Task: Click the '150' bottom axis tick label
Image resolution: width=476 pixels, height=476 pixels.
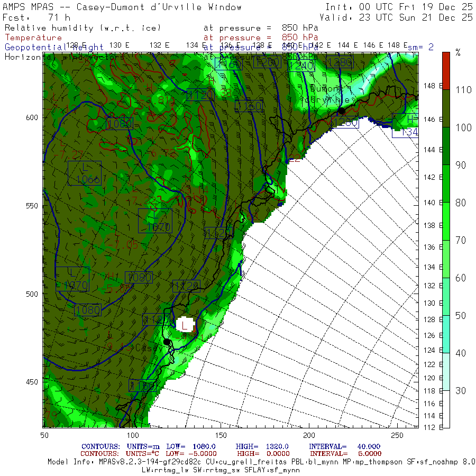Action: point(221,435)
